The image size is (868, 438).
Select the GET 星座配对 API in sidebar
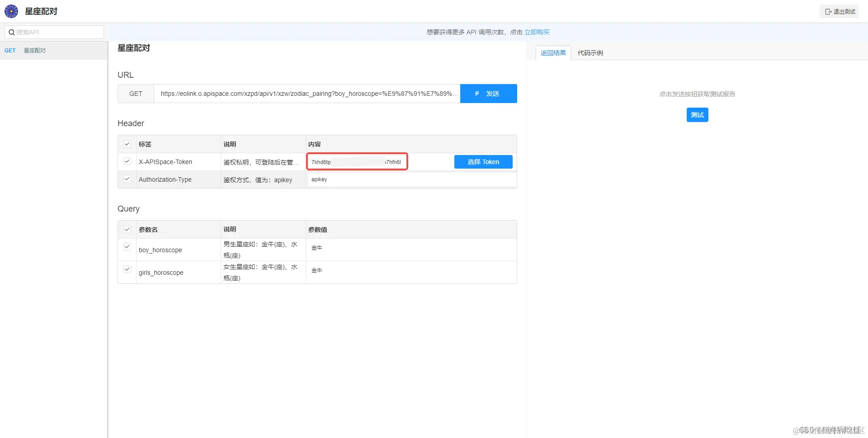[34, 50]
